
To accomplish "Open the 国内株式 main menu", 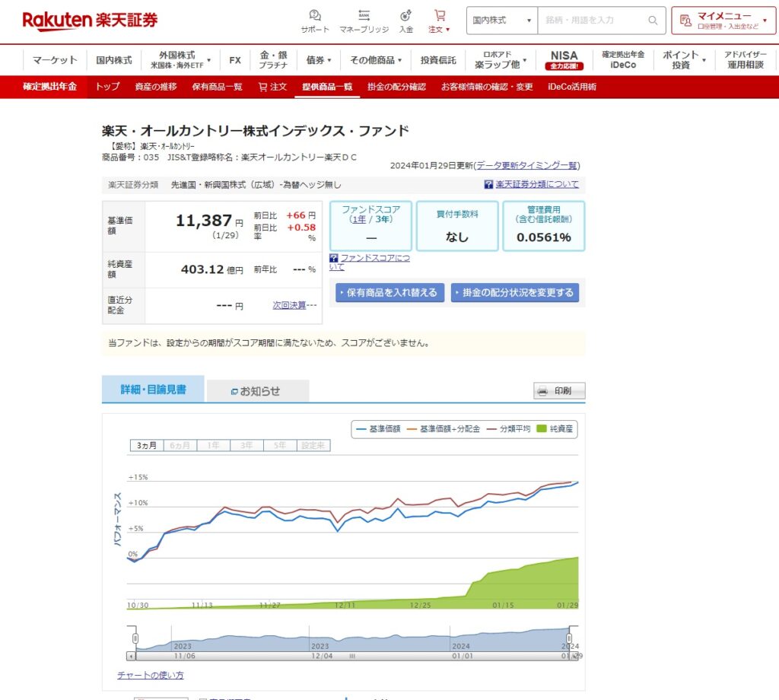I will [x=114, y=60].
